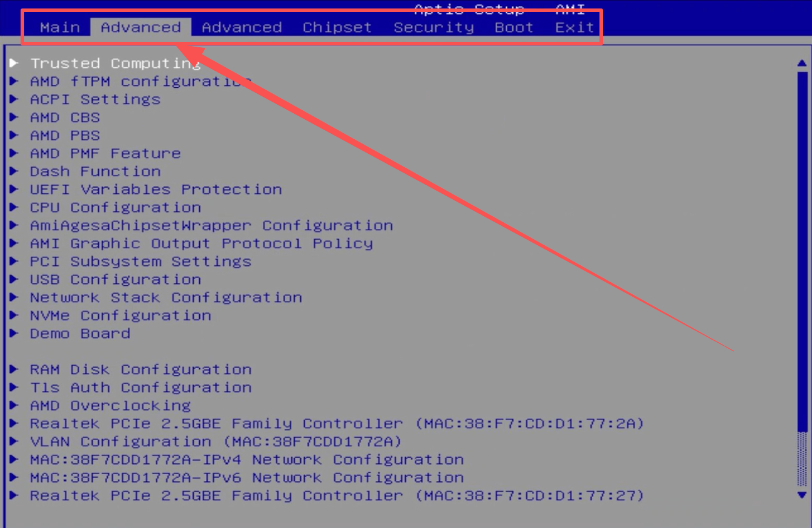
Task: Click the triangle arrow beside Trusted Computing
Action: [x=15, y=63]
